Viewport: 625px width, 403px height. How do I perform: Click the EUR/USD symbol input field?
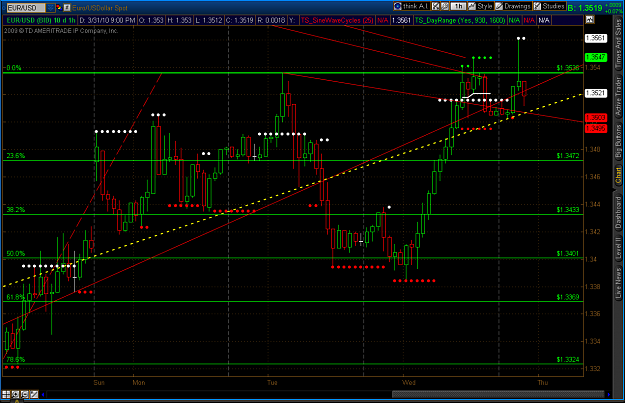click(x=26, y=8)
